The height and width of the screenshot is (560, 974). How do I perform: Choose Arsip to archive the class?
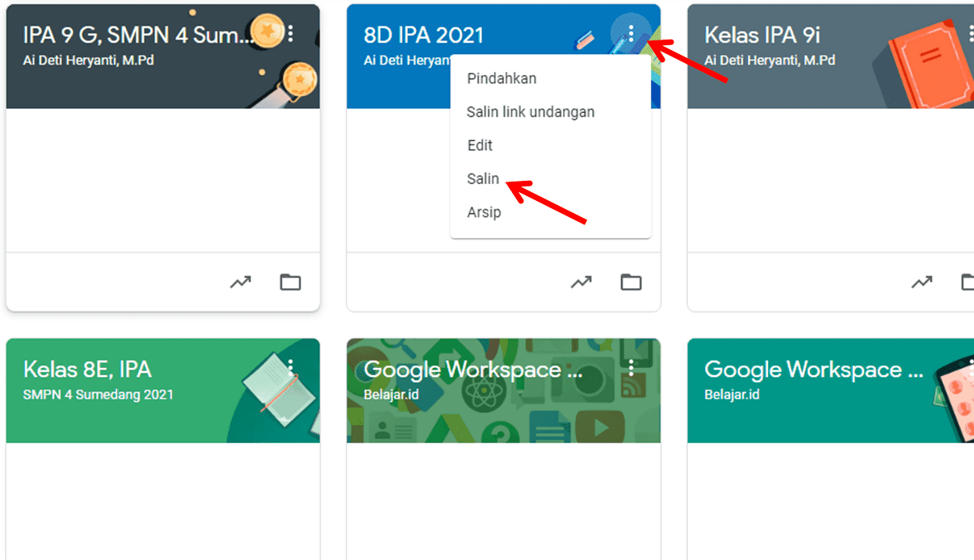[550, 213]
